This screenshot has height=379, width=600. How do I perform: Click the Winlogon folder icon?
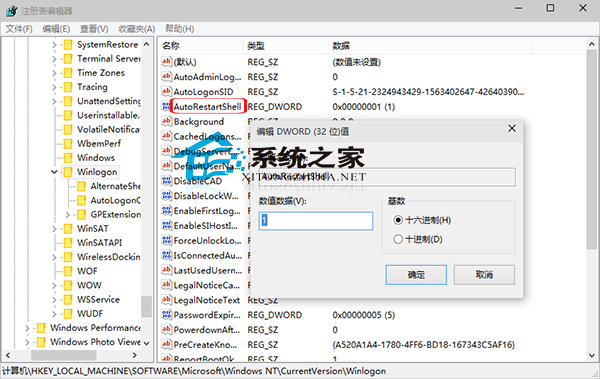coord(68,172)
